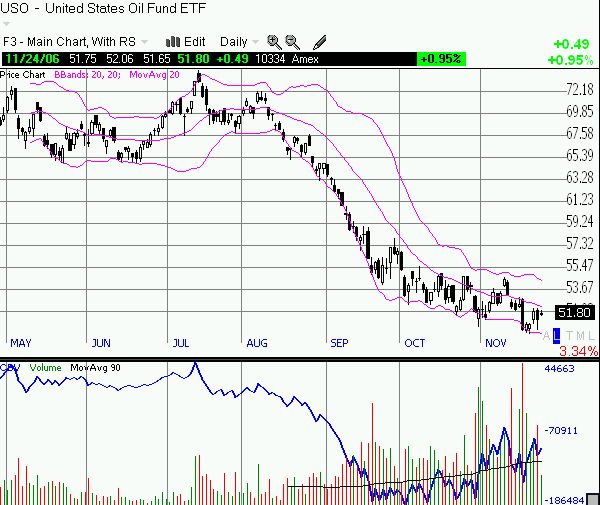Click the SEP month label
Screen dimensions: 600x505
tap(339, 343)
